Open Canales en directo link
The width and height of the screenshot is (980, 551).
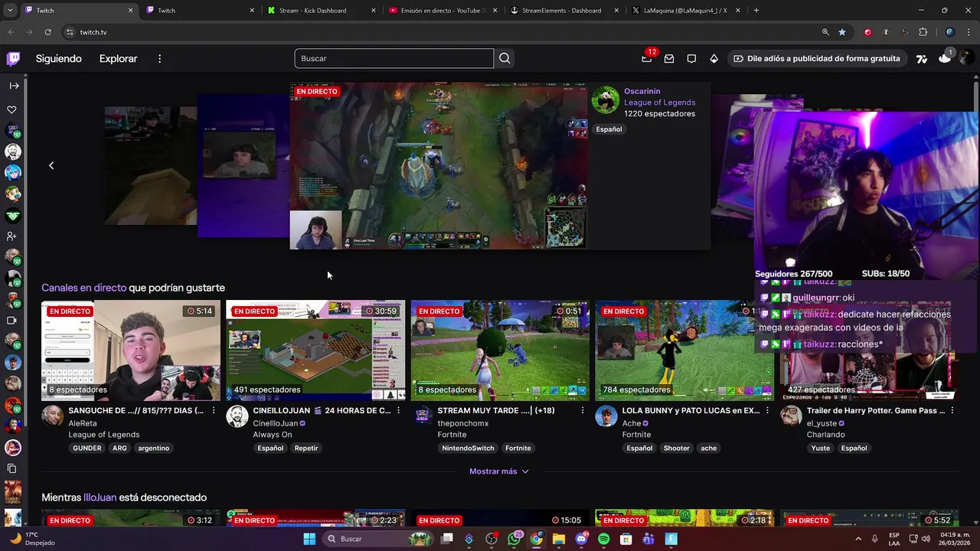click(x=83, y=288)
